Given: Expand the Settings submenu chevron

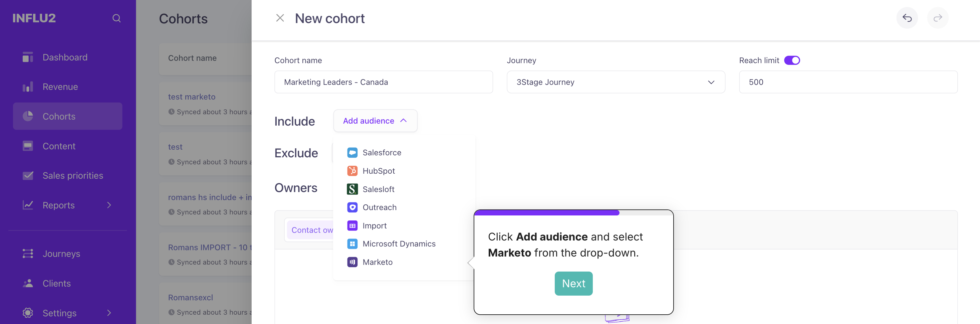Looking at the screenshot, I should click(x=109, y=313).
